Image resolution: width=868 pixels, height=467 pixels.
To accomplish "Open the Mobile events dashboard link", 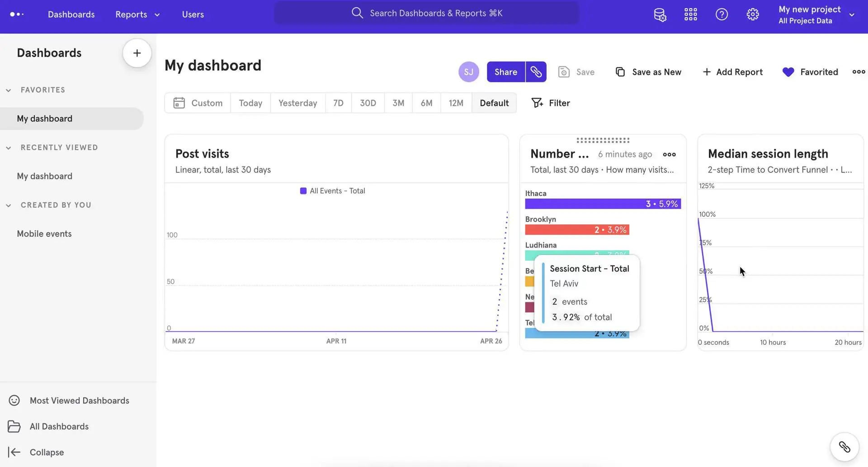I will [44, 233].
